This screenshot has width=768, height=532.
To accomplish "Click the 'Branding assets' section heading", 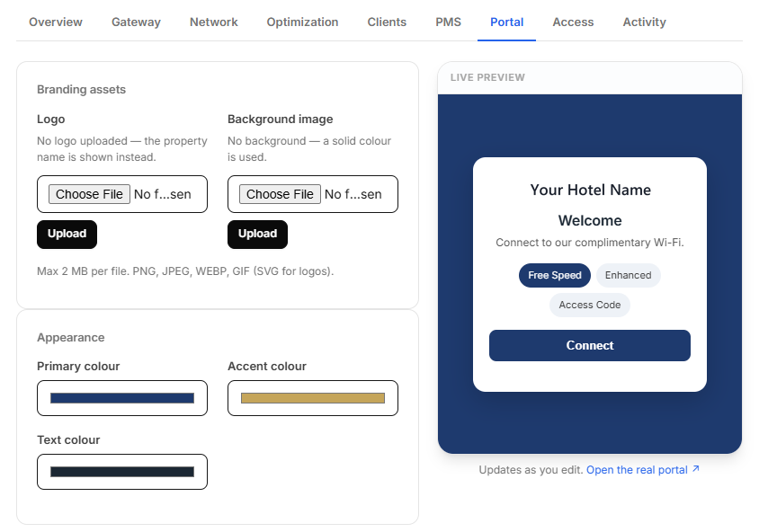I will point(81,90).
